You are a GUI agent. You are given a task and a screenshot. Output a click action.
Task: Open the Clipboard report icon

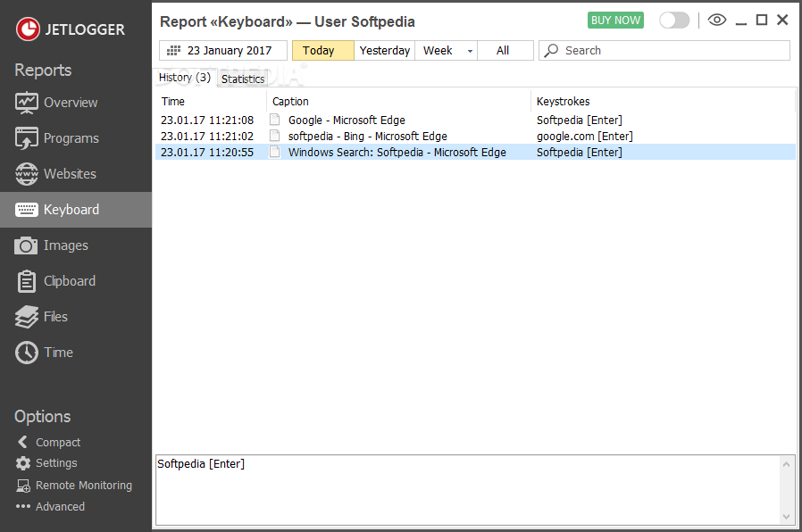[x=26, y=281]
